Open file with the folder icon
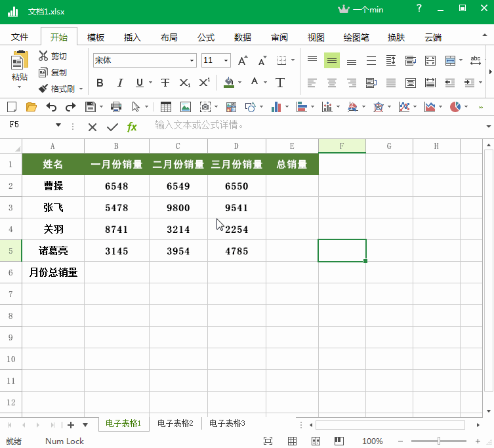The width and height of the screenshot is (494, 448). 31,107
